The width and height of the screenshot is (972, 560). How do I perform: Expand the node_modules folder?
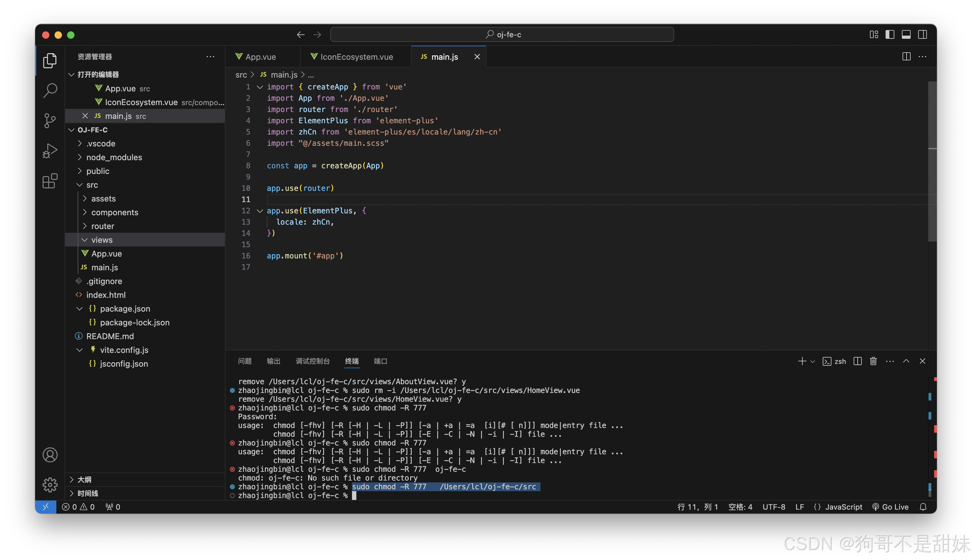[x=114, y=157]
